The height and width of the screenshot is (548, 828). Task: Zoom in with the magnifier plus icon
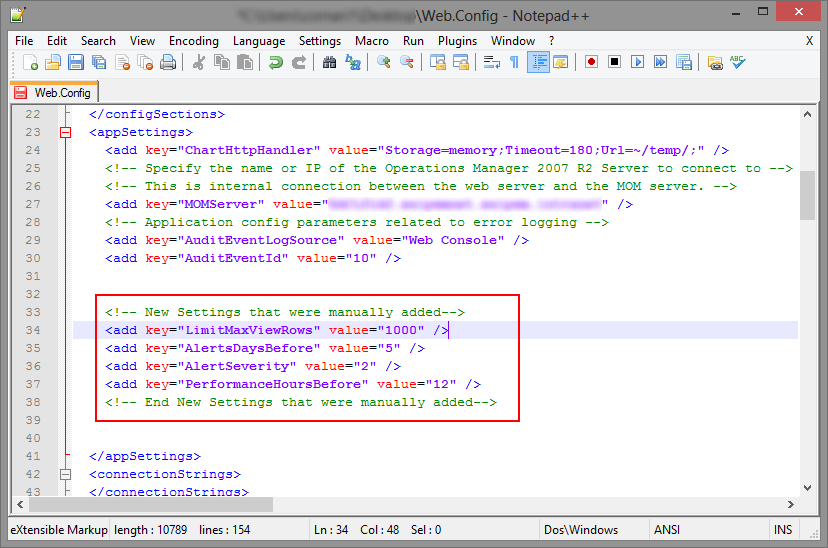tap(383, 62)
